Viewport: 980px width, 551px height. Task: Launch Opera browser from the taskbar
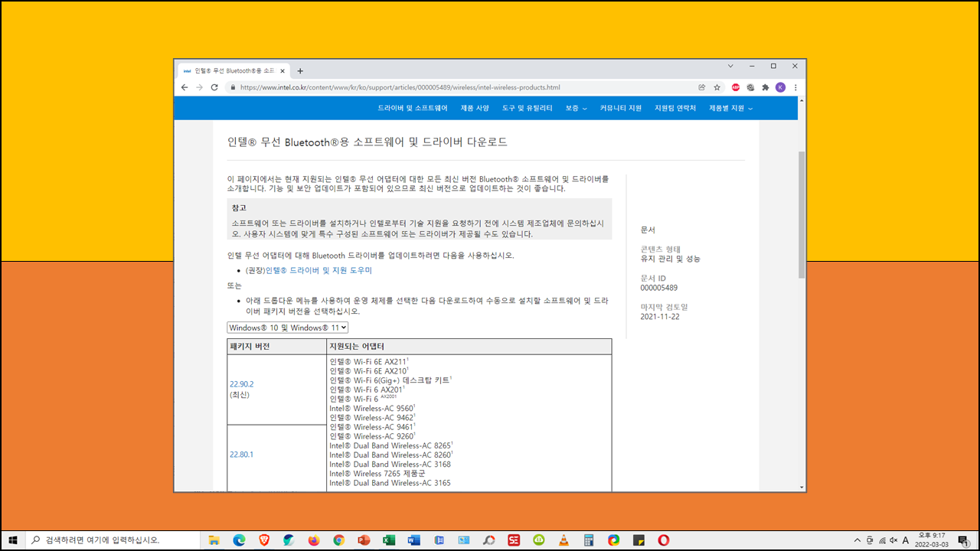pyautogui.click(x=664, y=540)
